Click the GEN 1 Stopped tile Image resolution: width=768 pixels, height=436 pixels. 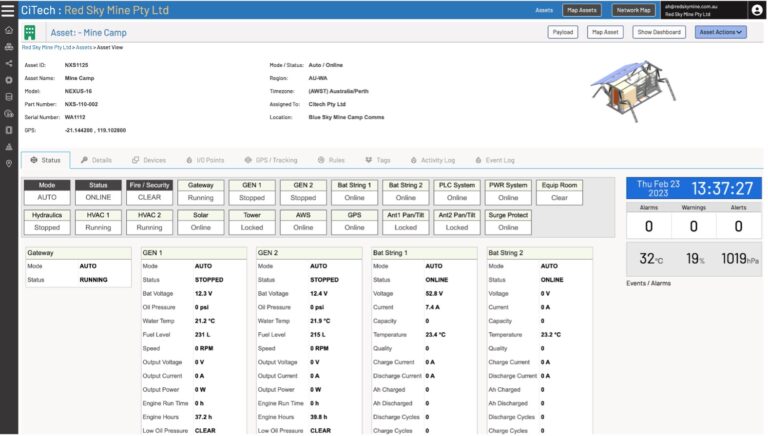(252, 192)
